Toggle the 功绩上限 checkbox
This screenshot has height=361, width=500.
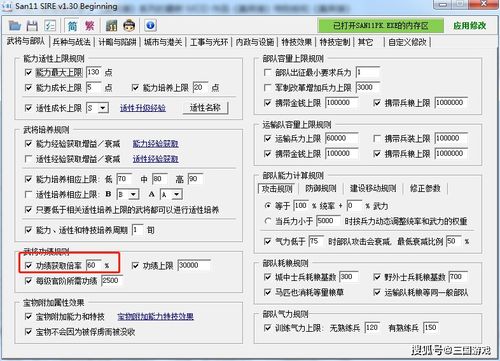tap(135, 265)
